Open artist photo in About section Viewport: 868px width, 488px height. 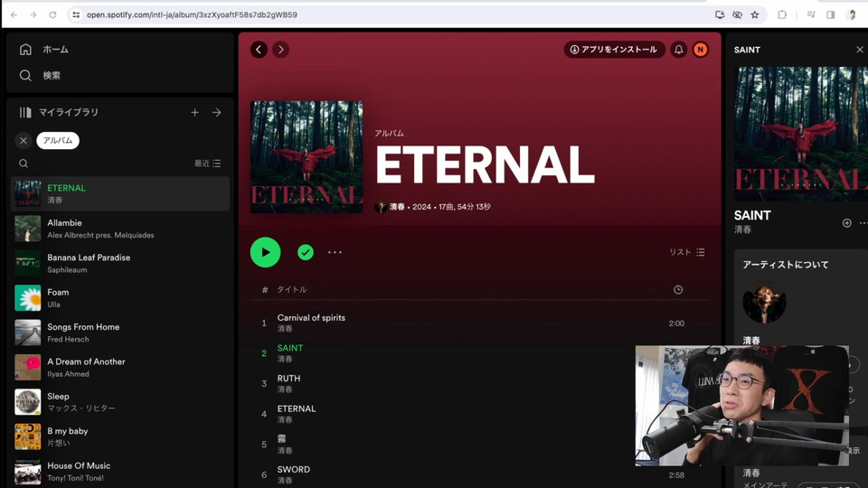point(764,302)
